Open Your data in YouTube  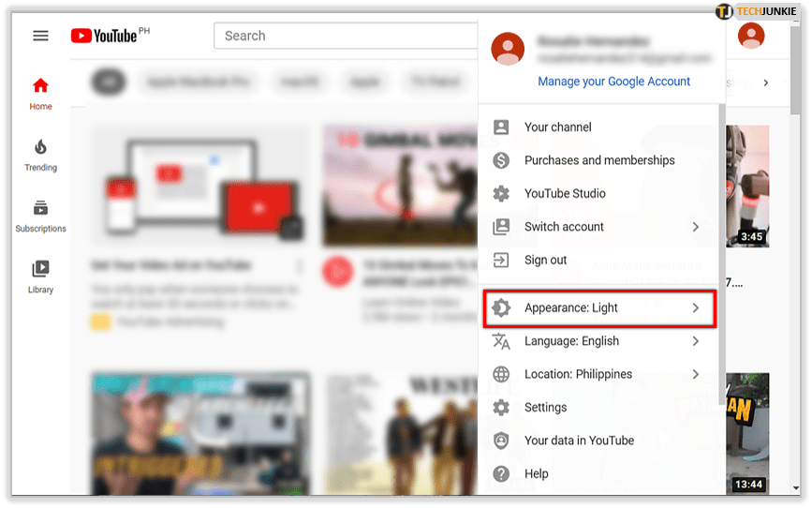point(579,441)
